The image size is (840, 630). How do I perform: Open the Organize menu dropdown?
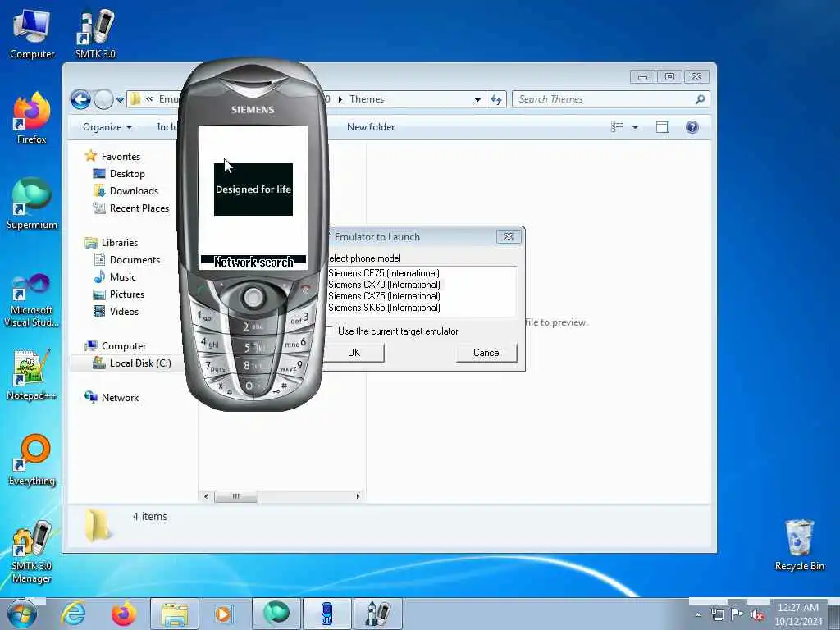click(x=107, y=127)
